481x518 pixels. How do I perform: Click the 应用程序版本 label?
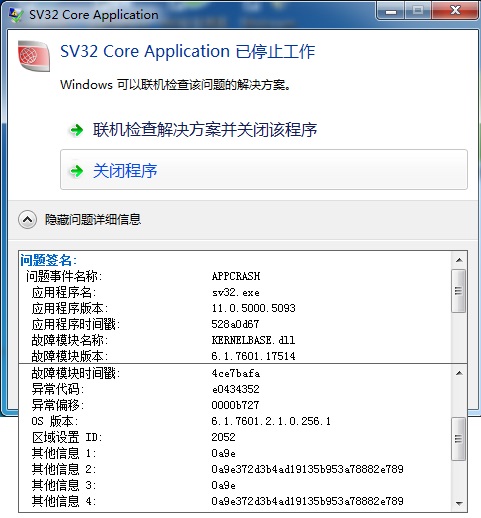click(70, 308)
